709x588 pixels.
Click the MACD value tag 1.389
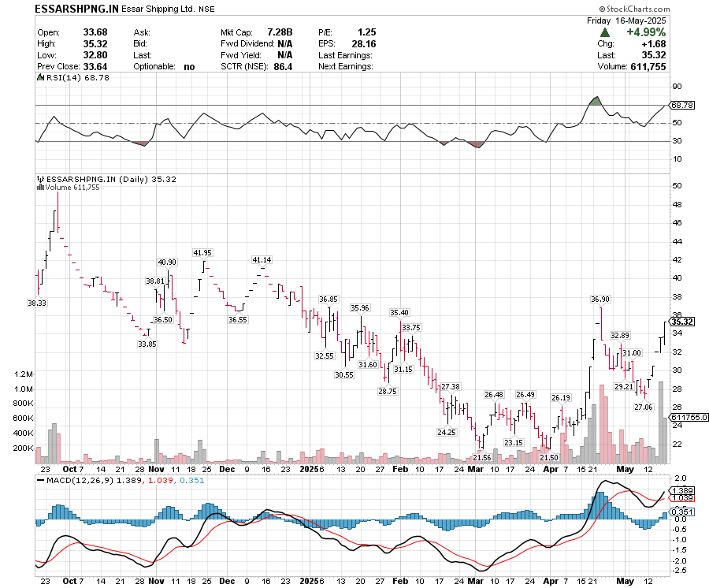tap(683, 490)
